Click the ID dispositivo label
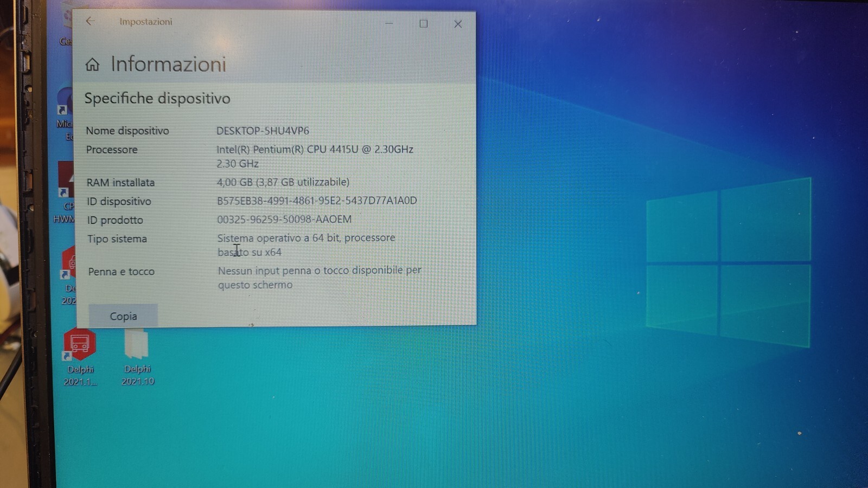The width and height of the screenshot is (868, 488). coord(119,201)
